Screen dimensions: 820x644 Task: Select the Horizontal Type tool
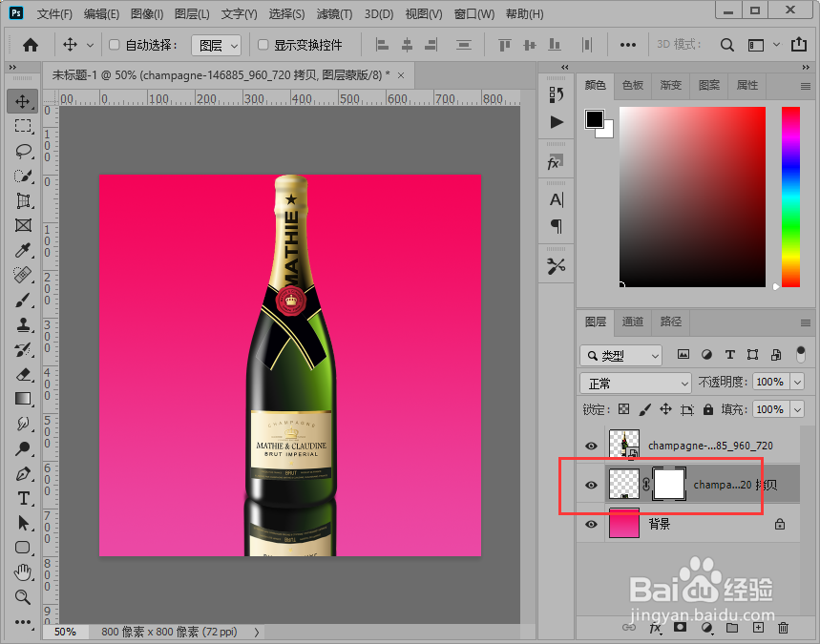point(23,498)
